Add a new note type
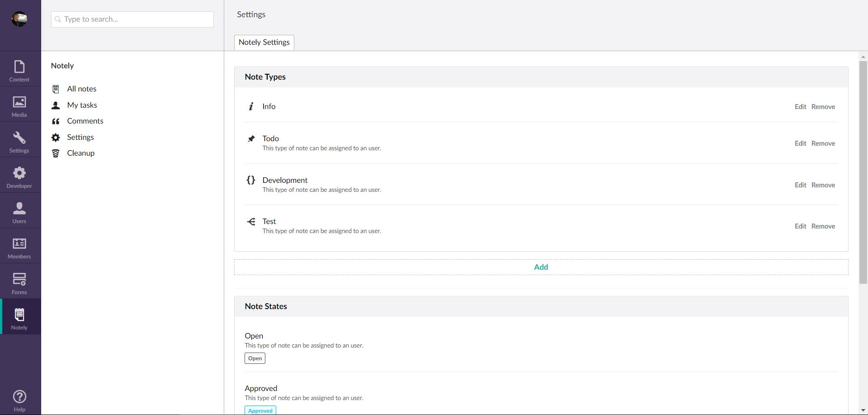This screenshot has height=415, width=868. pyautogui.click(x=541, y=267)
